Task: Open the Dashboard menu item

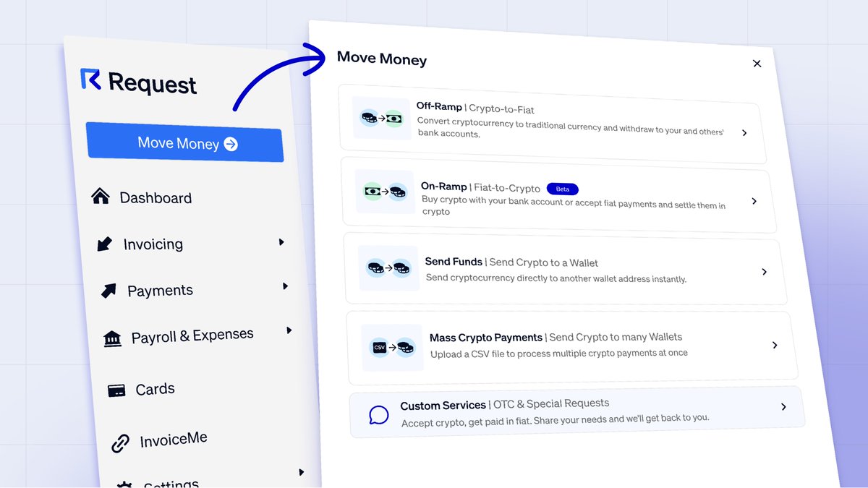Action: click(x=156, y=198)
